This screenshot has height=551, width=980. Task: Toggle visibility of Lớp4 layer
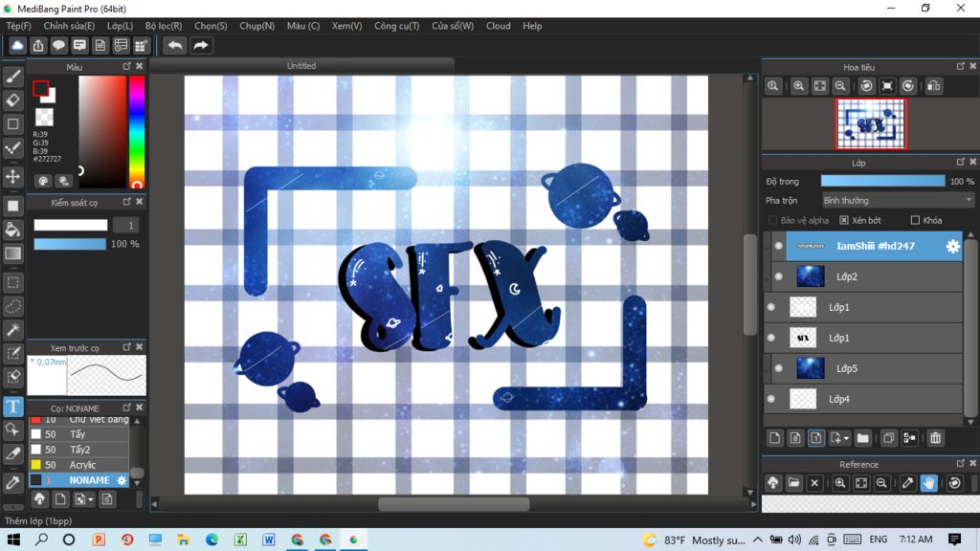(771, 399)
